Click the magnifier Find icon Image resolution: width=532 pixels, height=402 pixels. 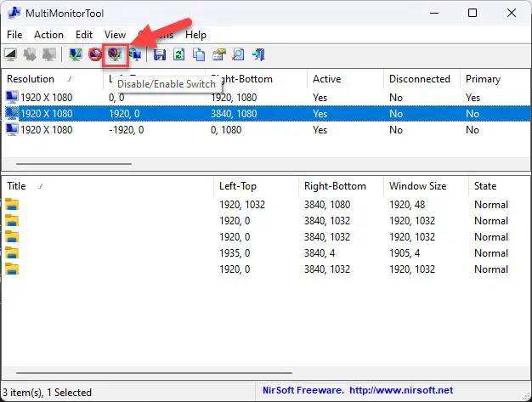[238, 54]
